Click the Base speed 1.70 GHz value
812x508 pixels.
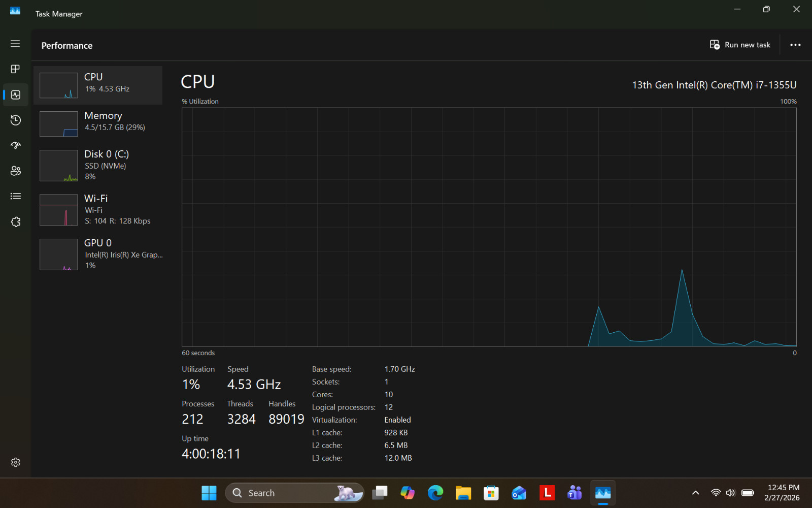(399, 369)
